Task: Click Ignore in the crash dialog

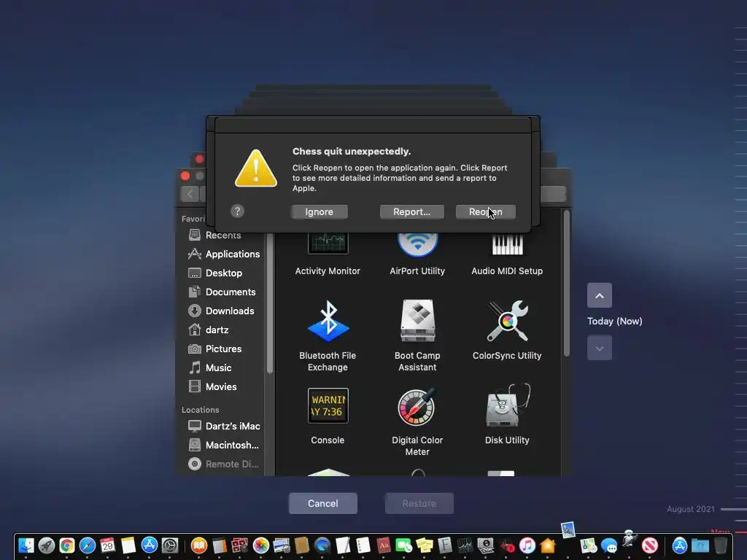Action: (x=320, y=212)
